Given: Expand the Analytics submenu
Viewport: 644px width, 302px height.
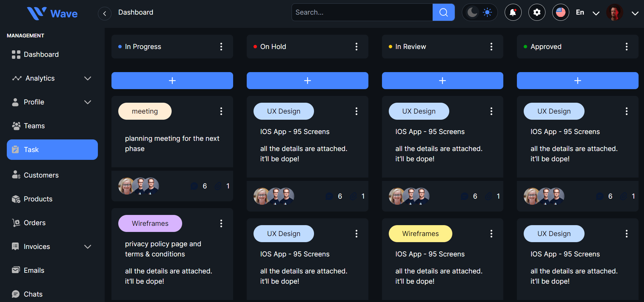Looking at the screenshot, I should coord(88,78).
